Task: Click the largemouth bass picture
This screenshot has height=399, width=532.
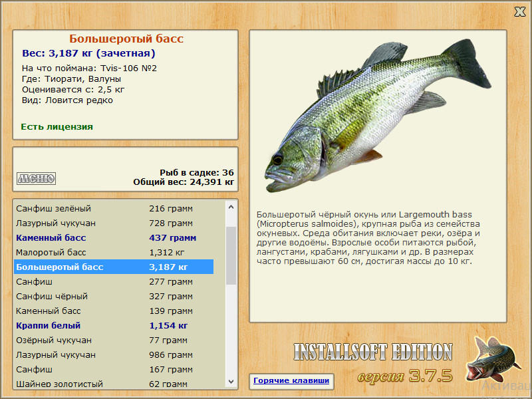Action: (378, 115)
